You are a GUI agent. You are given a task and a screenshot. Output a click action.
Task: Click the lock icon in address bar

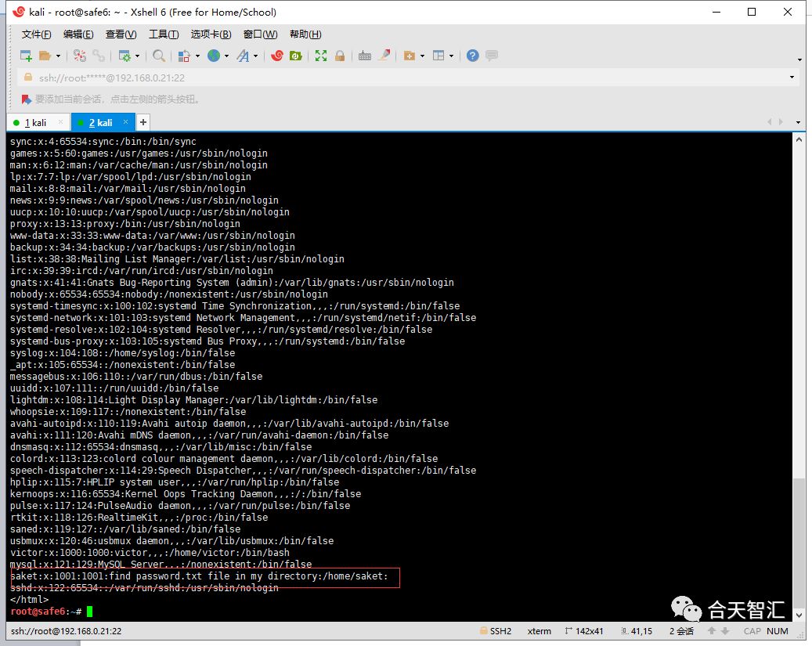pos(28,78)
